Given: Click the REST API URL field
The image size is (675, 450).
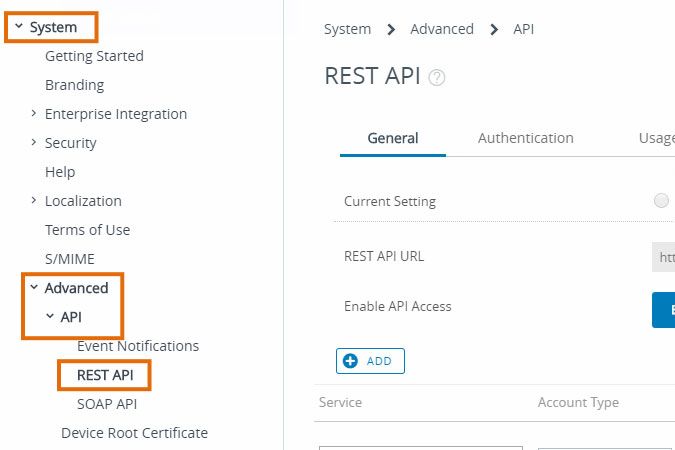Looking at the screenshot, I should (x=663, y=257).
